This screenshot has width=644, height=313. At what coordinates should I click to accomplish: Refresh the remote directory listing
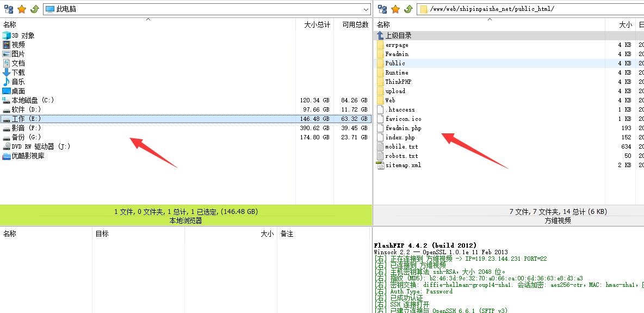coord(408,9)
